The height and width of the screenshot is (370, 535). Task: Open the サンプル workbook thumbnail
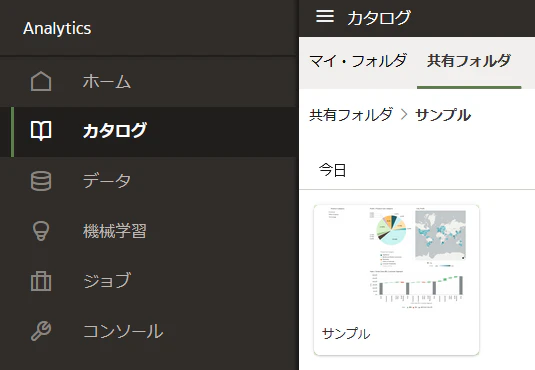coord(396,259)
